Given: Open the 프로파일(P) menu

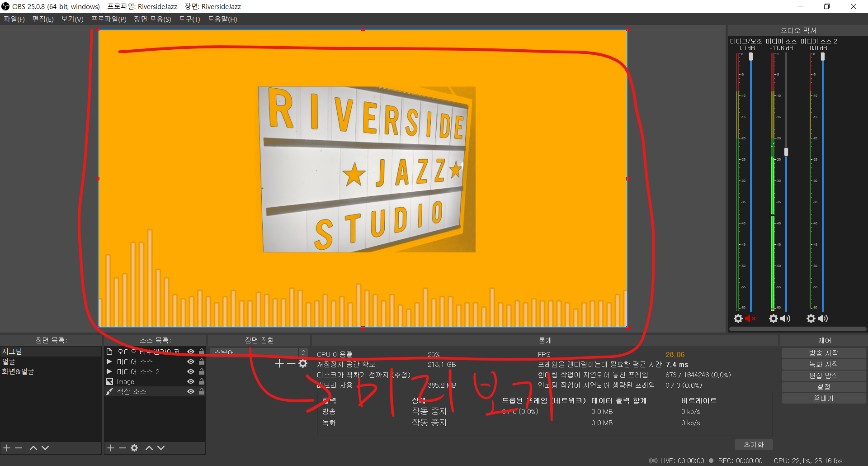Looking at the screenshot, I should coord(108,19).
